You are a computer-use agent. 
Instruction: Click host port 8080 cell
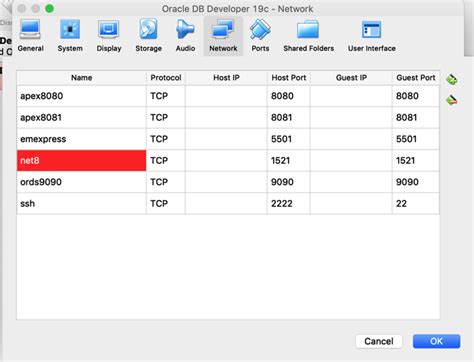pyautogui.click(x=289, y=96)
